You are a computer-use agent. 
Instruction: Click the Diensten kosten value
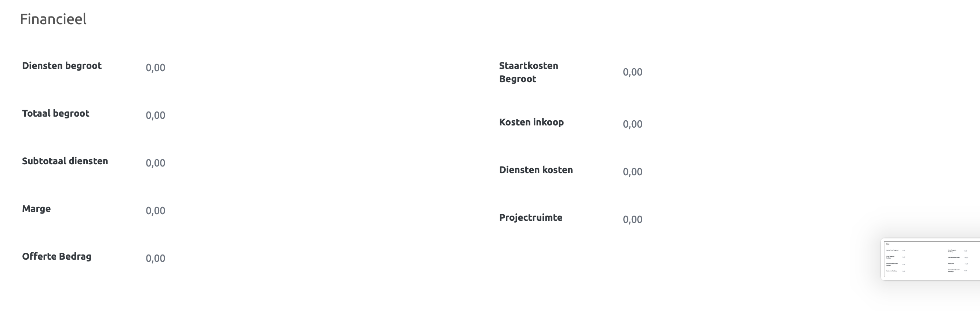point(632,172)
